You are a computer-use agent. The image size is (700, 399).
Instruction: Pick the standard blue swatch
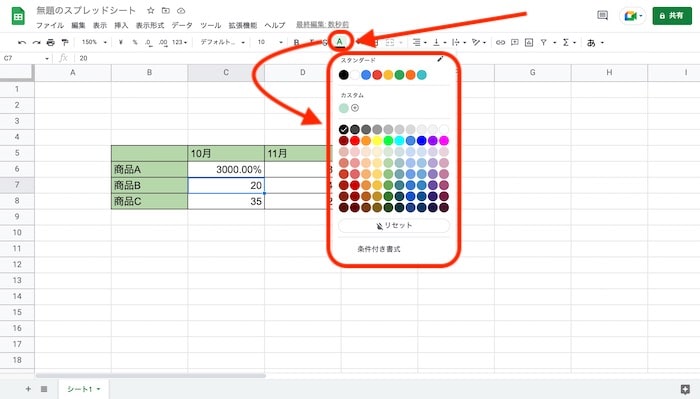pos(366,75)
